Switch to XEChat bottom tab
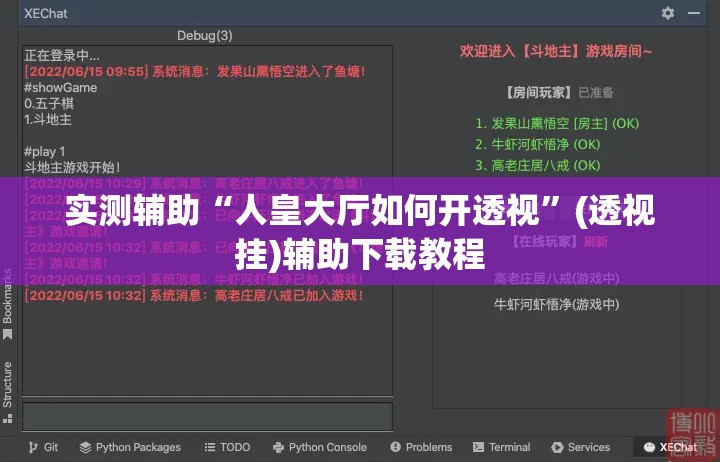The image size is (720, 462). click(x=669, y=447)
